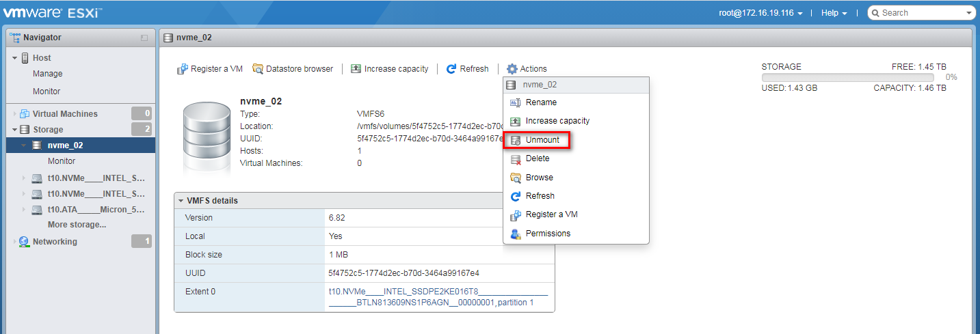
Task: Collapse the Navigator panel with its minimize icon
Action: 144,38
